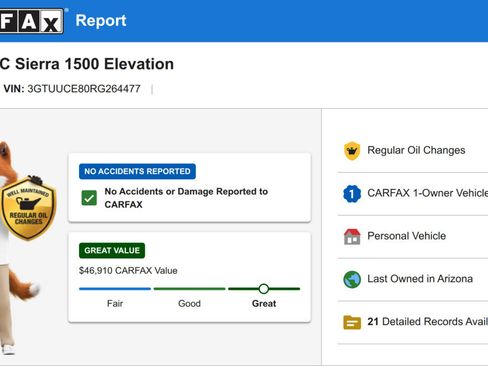Viewport: 488px width, 366px height.
Task: Click the Good label under slider
Action: pyautogui.click(x=189, y=304)
